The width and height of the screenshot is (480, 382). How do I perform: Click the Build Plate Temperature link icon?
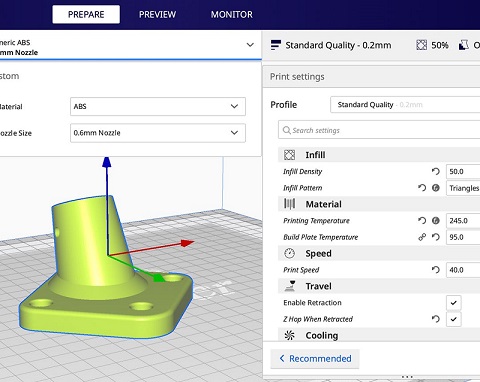[x=422, y=237]
